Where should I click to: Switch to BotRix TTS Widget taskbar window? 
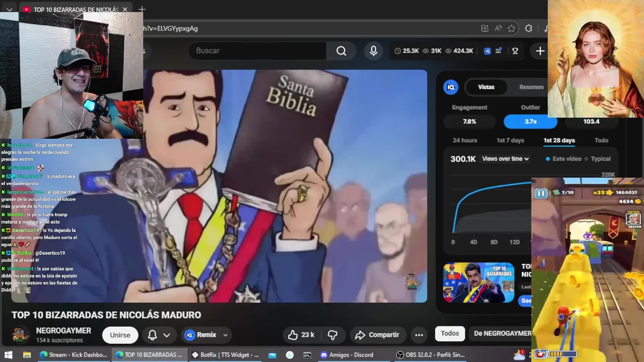click(x=225, y=355)
